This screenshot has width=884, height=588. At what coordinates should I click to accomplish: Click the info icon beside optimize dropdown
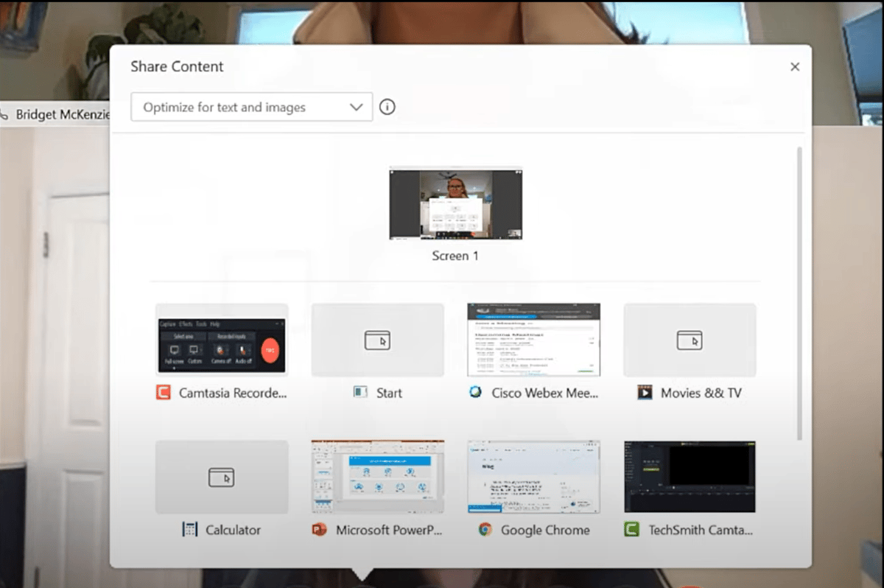(x=387, y=107)
